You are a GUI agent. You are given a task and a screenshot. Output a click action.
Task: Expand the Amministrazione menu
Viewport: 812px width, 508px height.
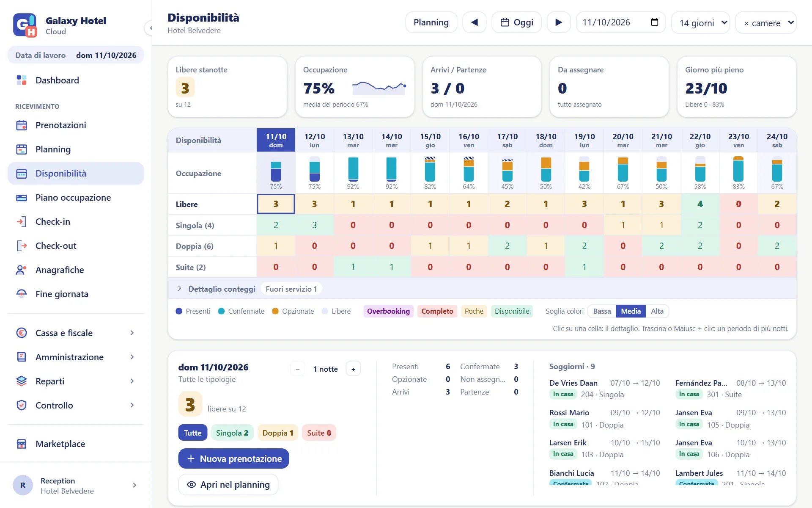[x=76, y=357]
